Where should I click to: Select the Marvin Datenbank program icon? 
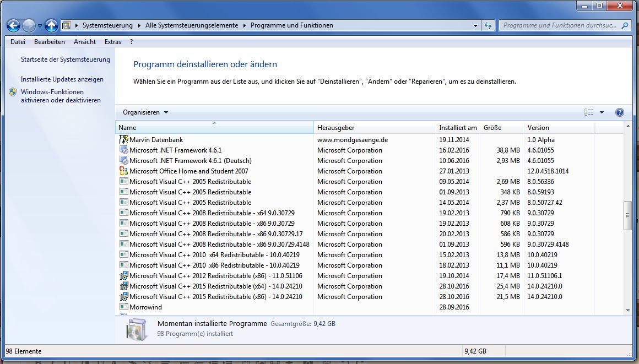coord(124,140)
